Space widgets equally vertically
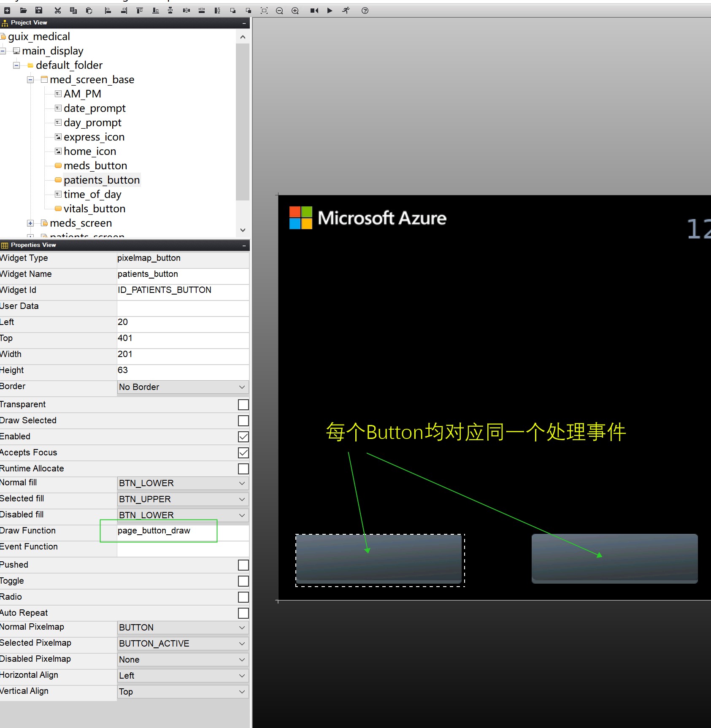This screenshot has height=728, width=711. point(170,11)
